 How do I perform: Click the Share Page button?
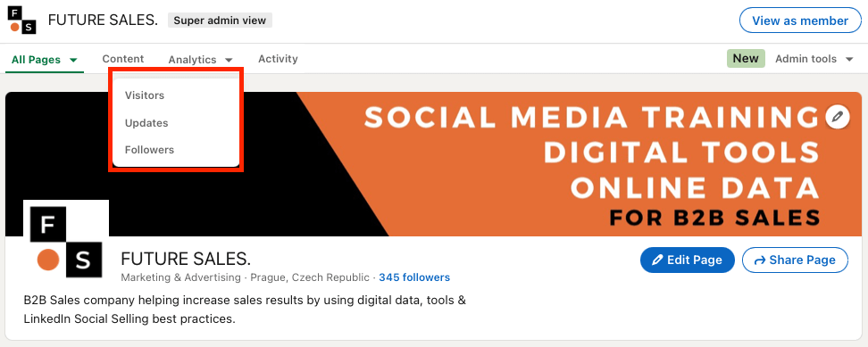(795, 260)
